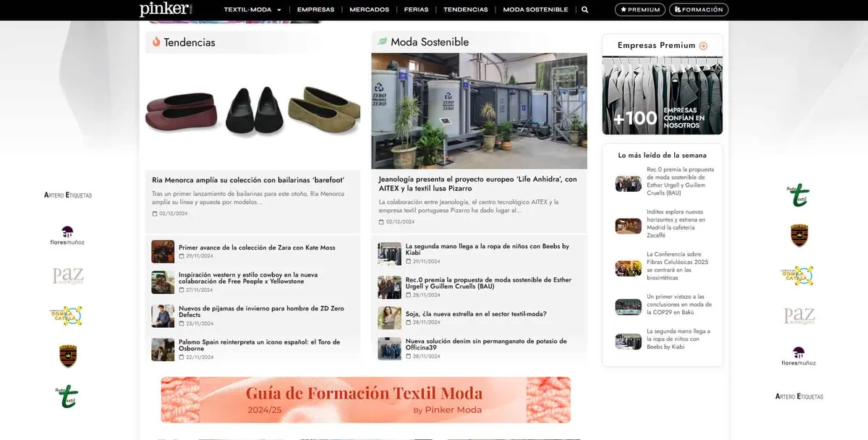The width and height of the screenshot is (868, 440).
Task: Click the Goma Catalá logo on right
Action: (797, 276)
